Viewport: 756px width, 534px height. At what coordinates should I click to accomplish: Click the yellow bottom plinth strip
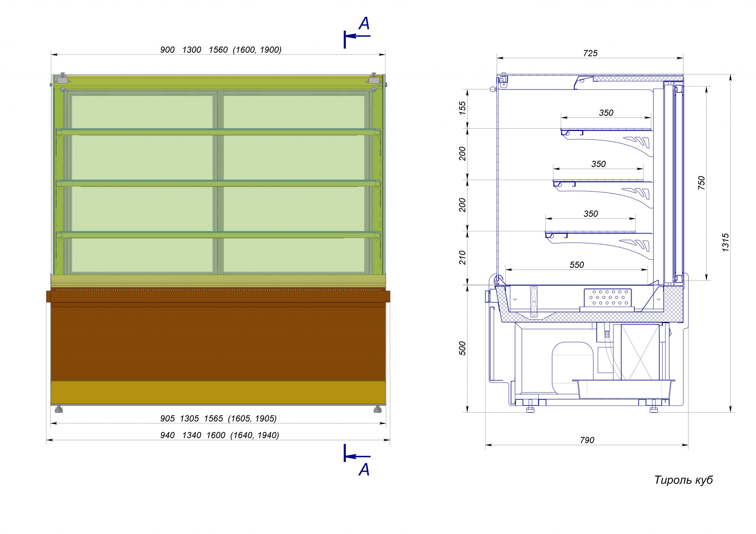(x=218, y=392)
